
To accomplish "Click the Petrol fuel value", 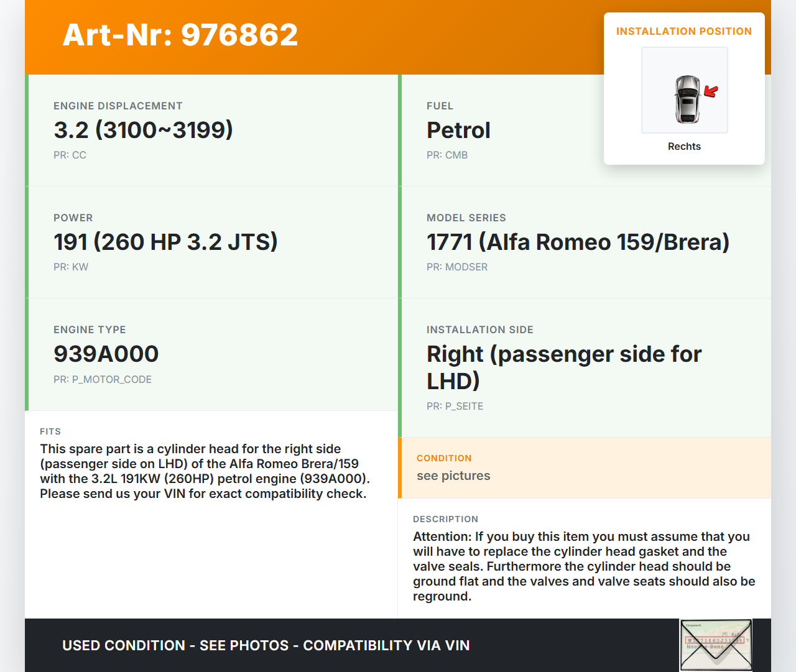I will 458,131.
